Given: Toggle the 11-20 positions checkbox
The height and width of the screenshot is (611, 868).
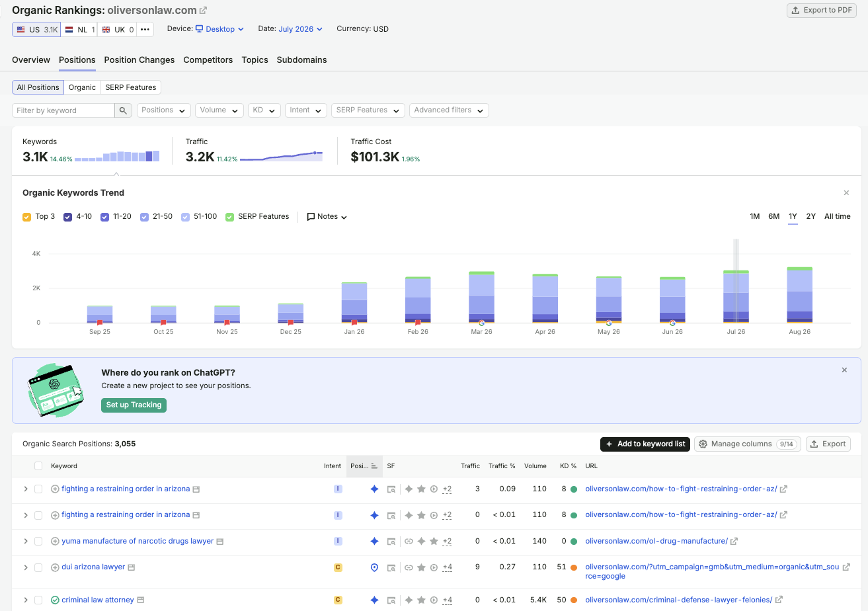Looking at the screenshot, I should point(104,217).
